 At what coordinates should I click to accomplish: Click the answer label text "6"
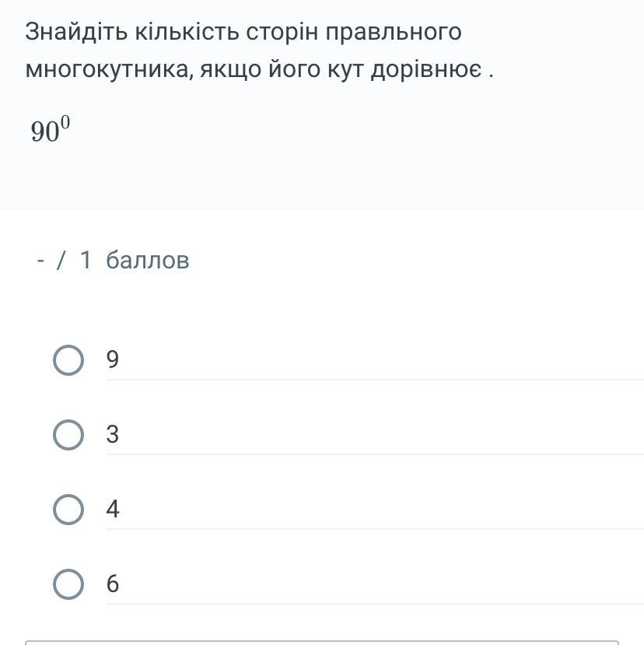tap(113, 584)
